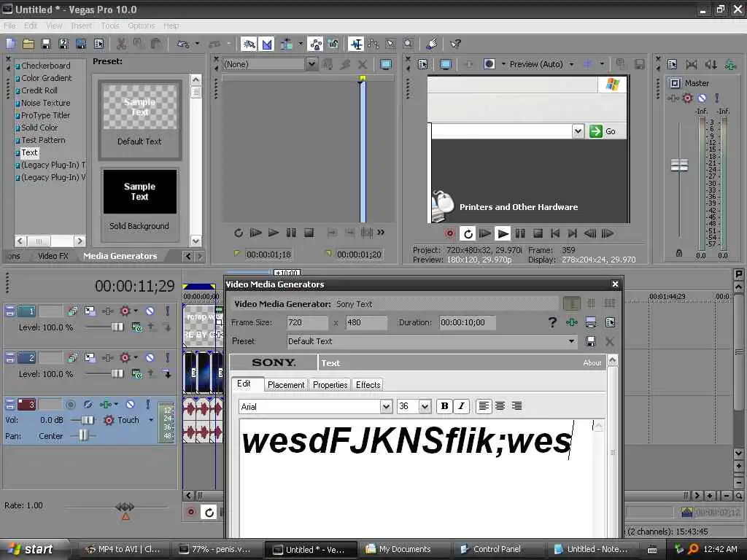Click the Save disk toolbar icon

(46, 44)
